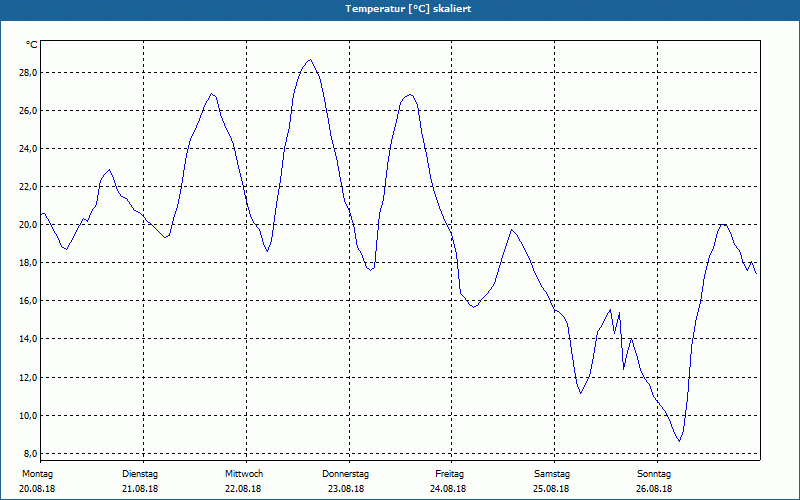Click the lowest temperature dip on Sunday
800x500 pixels.
click(679, 441)
